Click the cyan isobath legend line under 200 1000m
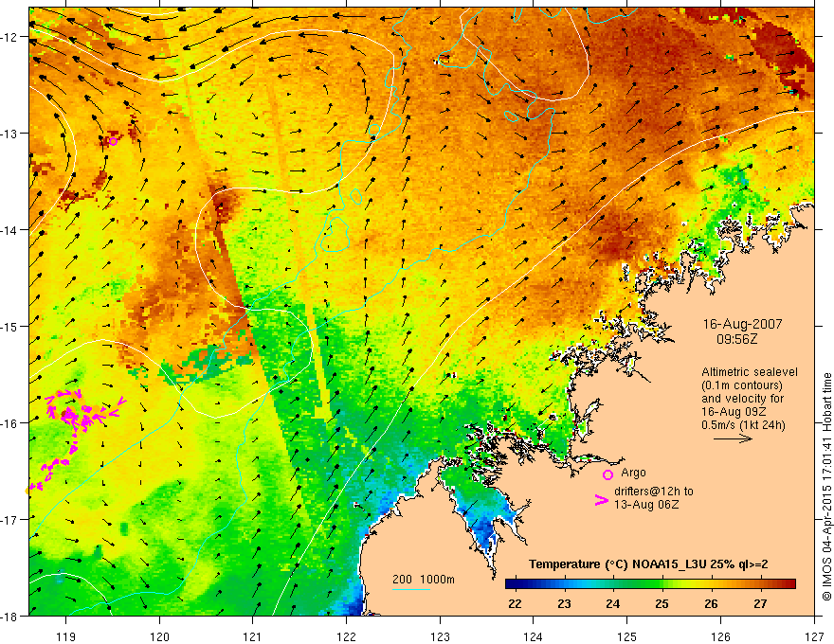This screenshot has height=644, width=834. (411, 589)
